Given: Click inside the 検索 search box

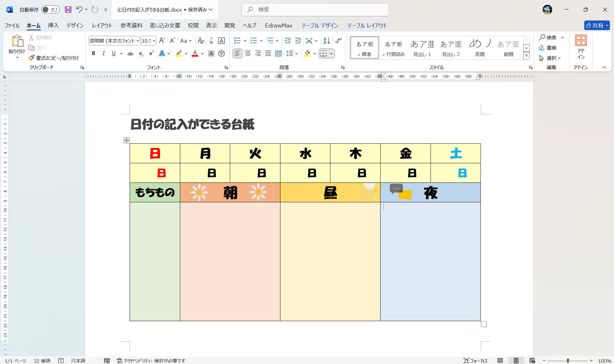Looking at the screenshot, I should (x=315, y=10).
